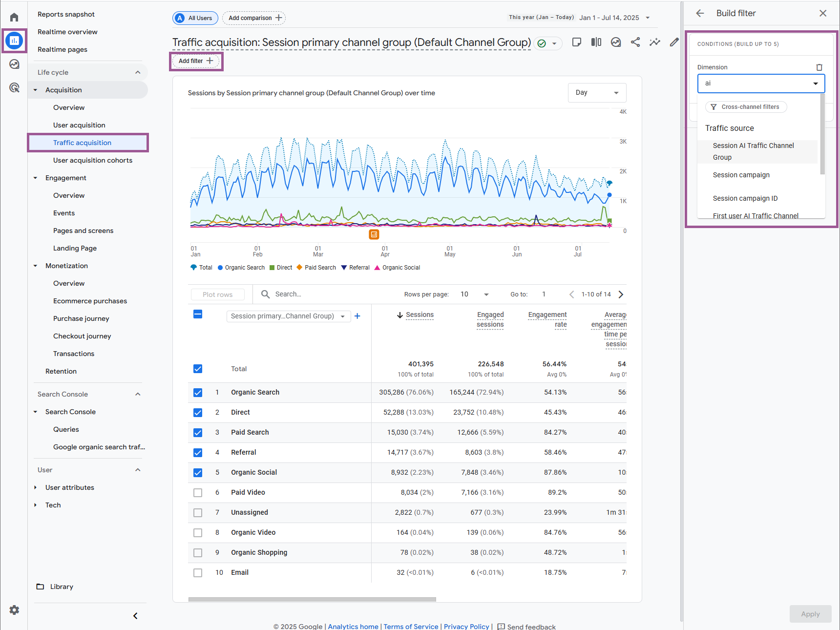Open Send feedback link
The height and width of the screenshot is (630, 840).
tap(526, 627)
